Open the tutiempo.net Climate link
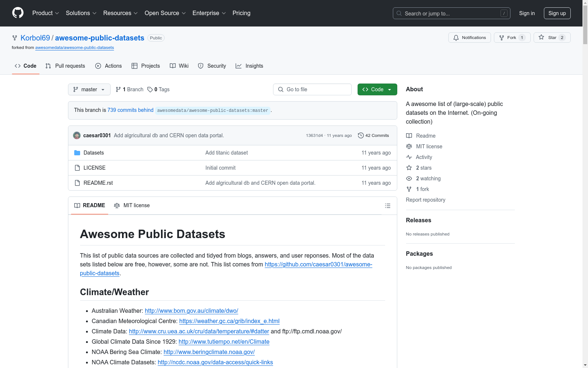This screenshot has height=368, width=588. pyautogui.click(x=224, y=342)
